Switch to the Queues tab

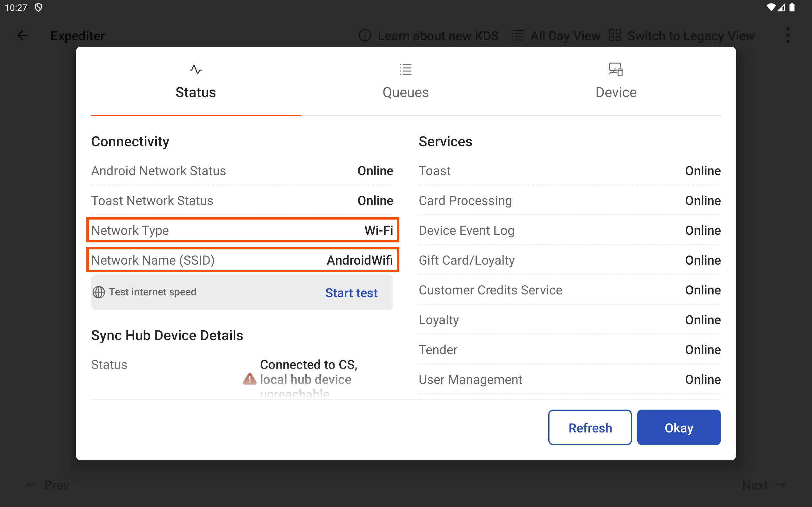pos(405,82)
